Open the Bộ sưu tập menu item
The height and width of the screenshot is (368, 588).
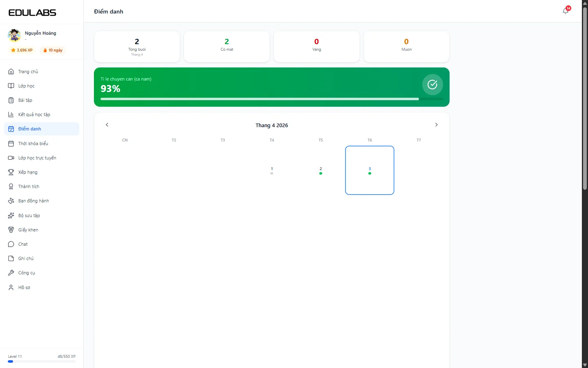[x=42, y=215]
